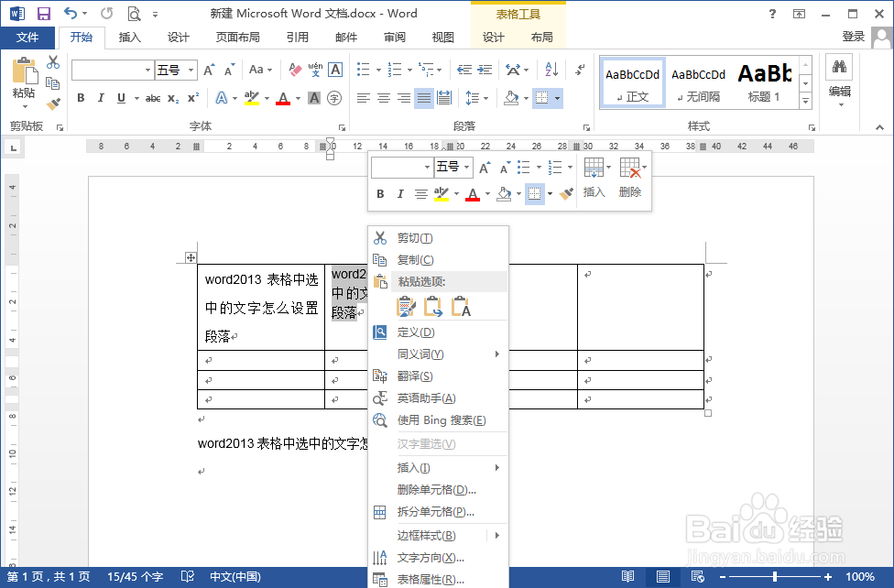Apply the red font color in ribbon
The image size is (894, 588).
[x=283, y=98]
